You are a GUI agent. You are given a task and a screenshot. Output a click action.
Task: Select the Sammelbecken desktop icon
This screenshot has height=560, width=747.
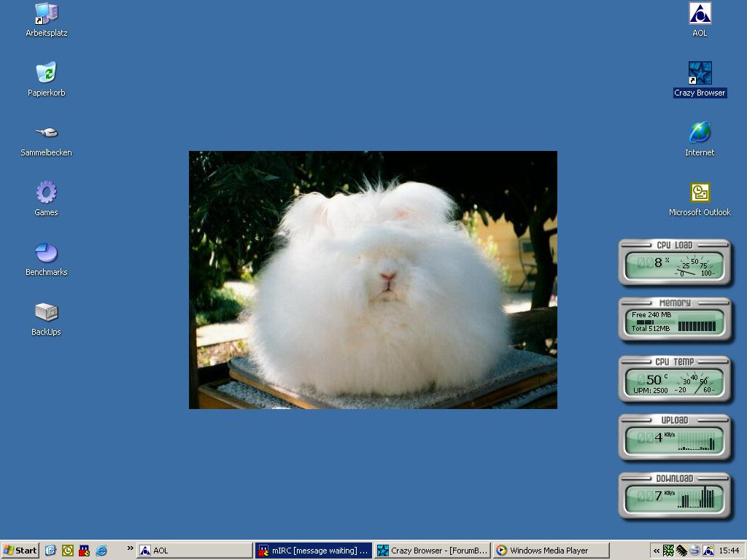point(46,141)
